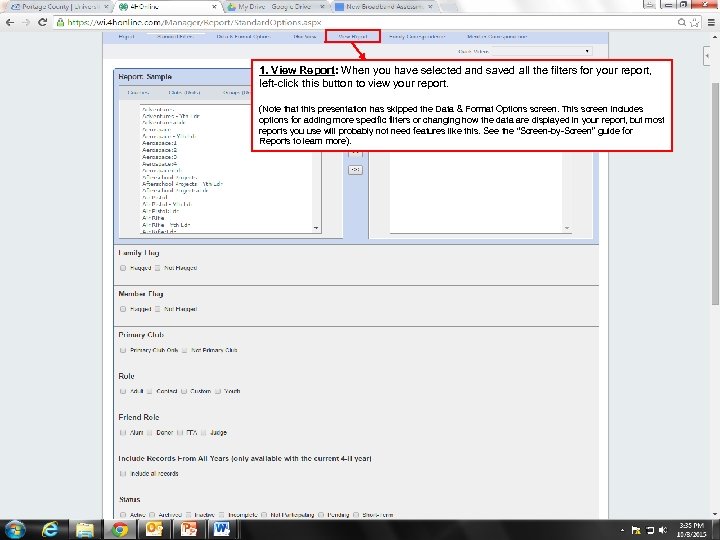This screenshot has width=720, height=540.
Task: Check the Pending status checkbox
Action: point(321,515)
